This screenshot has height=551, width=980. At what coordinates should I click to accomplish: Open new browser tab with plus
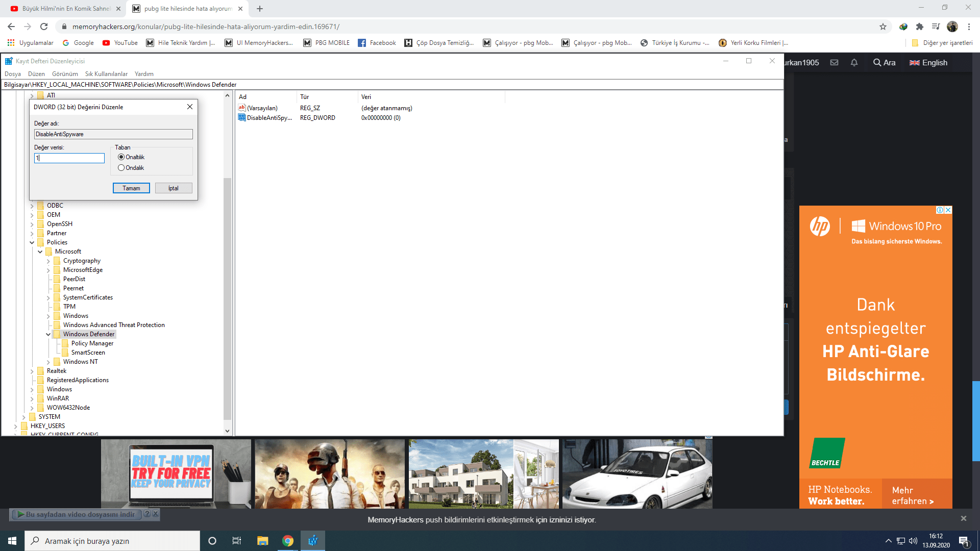260,9
